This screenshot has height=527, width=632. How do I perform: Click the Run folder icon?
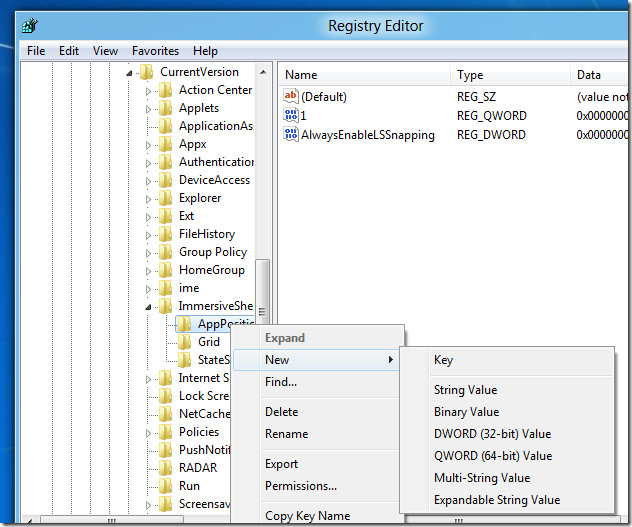165,486
